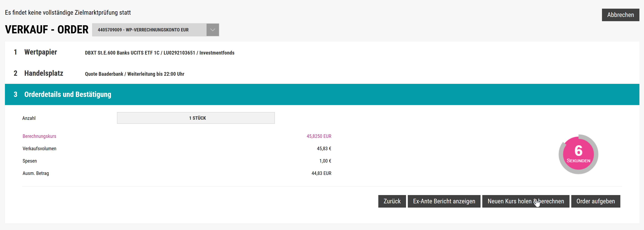Screen dimensions: 644x230
Task: Click the VERKAUF - ORDER heading
Action: coord(46,29)
